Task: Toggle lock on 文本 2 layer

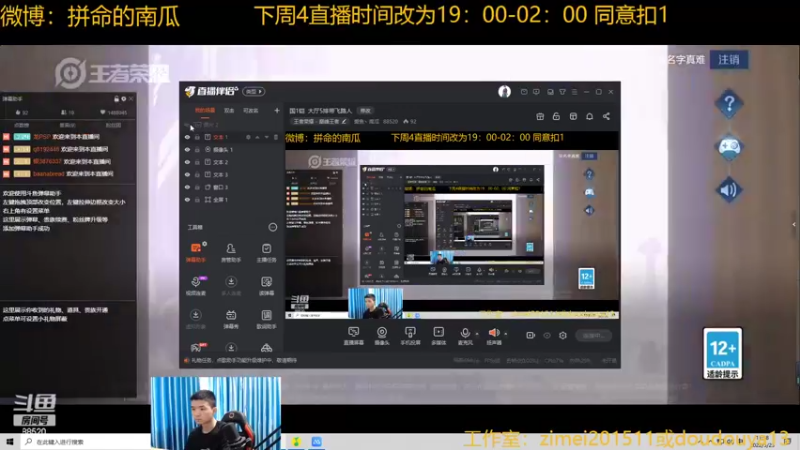Action: [x=197, y=162]
